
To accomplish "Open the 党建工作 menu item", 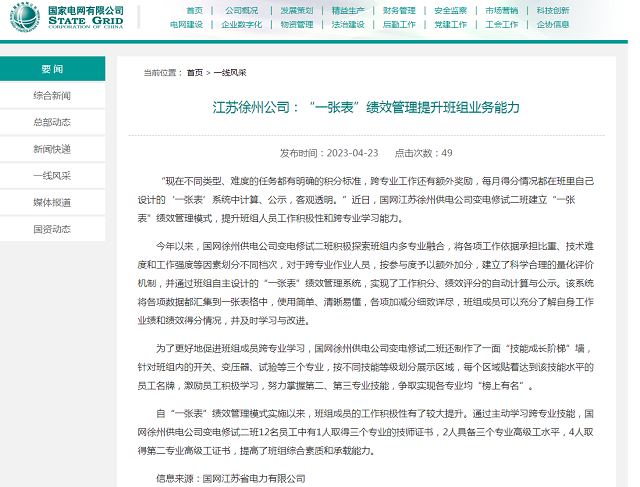I will (x=450, y=24).
